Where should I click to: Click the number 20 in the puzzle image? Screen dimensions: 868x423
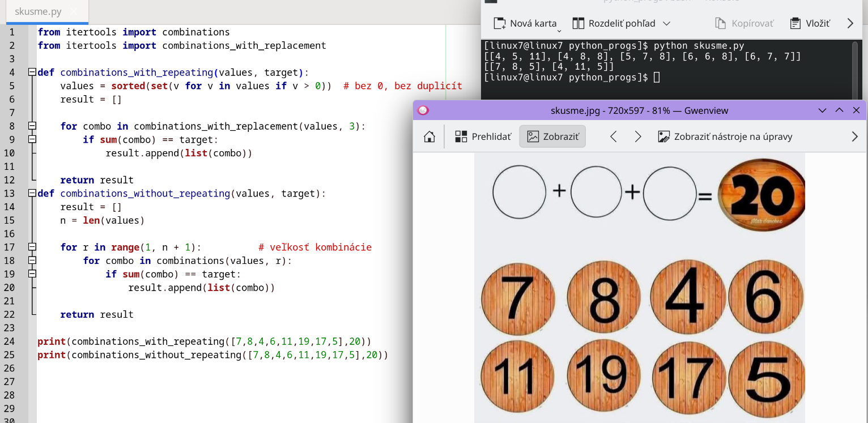(761, 195)
